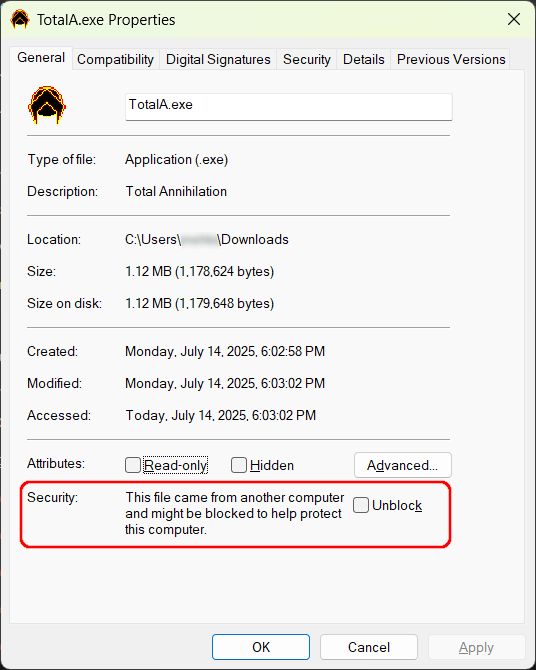Image resolution: width=536 pixels, height=670 pixels.
Task: Tick the Hidden attribute checkbox
Action: [x=239, y=465]
